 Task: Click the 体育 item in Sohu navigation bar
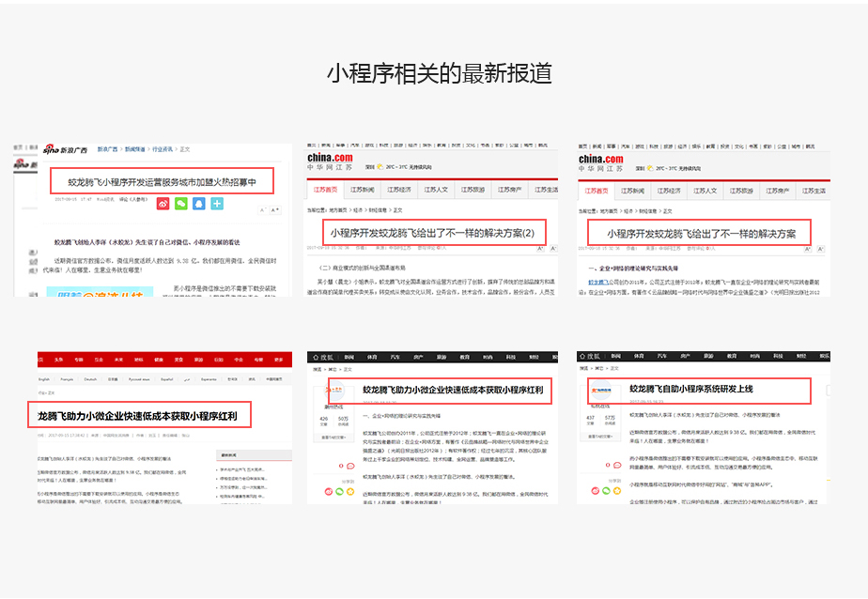373,357
